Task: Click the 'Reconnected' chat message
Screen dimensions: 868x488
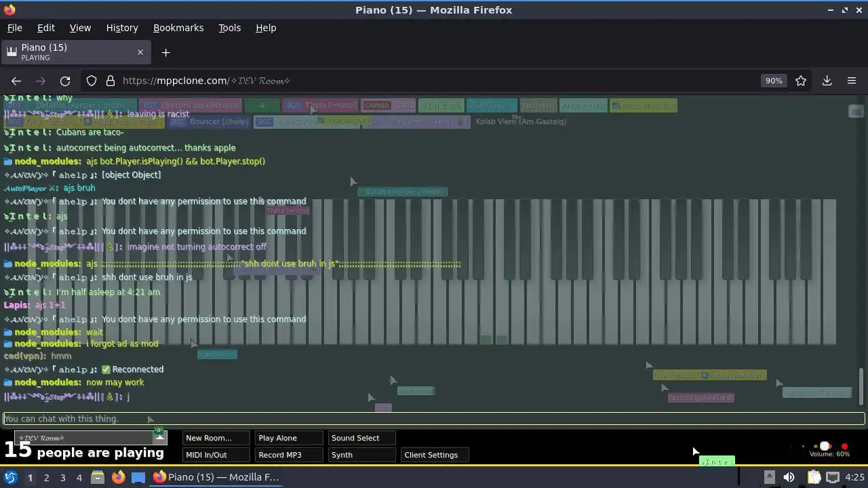Action: pyautogui.click(x=132, y=369)
